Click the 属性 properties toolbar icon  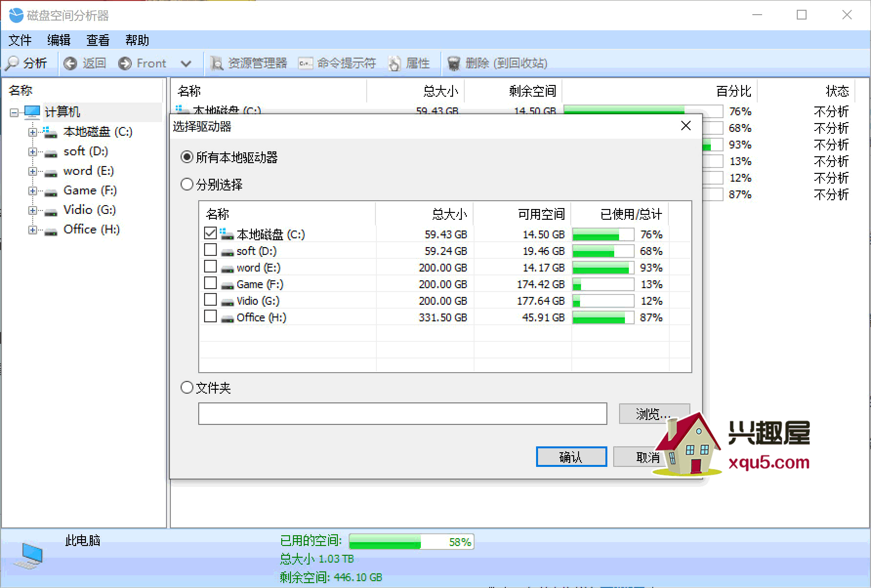(x=394, y=63)
